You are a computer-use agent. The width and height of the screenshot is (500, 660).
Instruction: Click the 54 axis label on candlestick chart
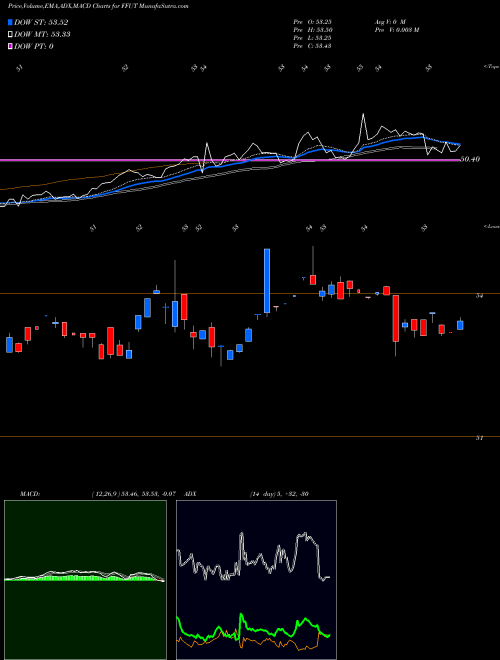[x=479, y=296]
